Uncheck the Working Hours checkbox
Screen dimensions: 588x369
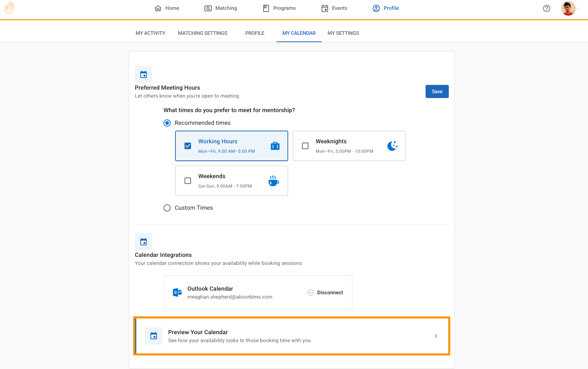[188, 146]
